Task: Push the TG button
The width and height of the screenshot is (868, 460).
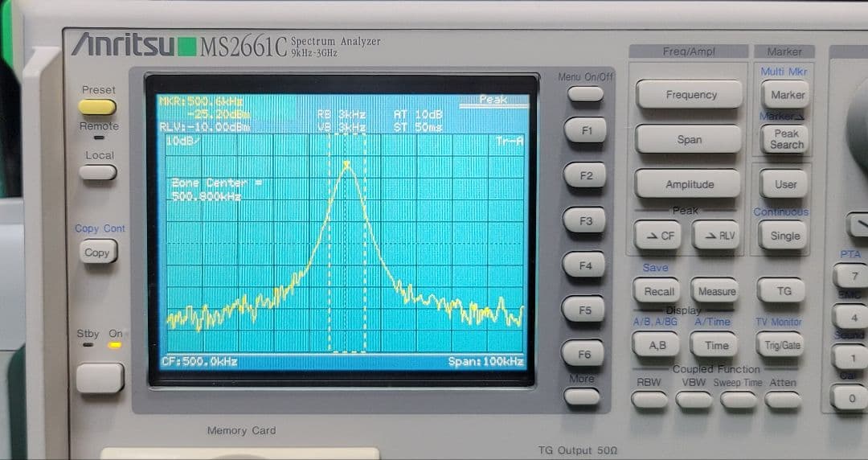Action: coord(781,290)
